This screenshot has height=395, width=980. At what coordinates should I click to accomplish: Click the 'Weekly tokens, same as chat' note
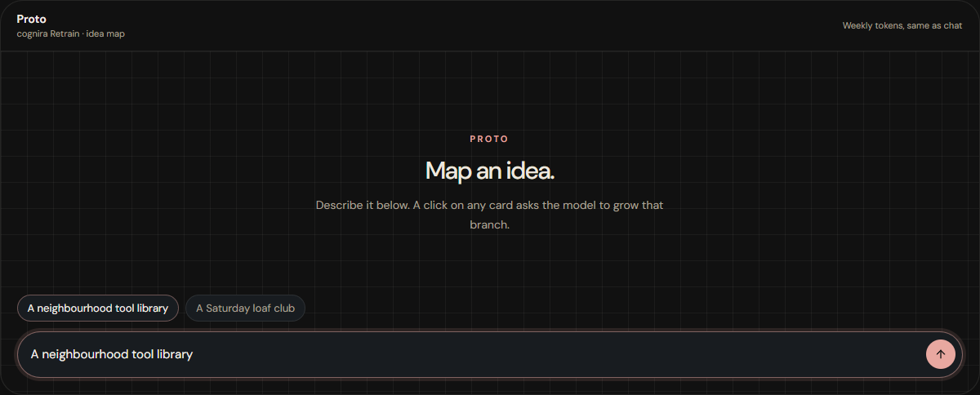(902, 25)
